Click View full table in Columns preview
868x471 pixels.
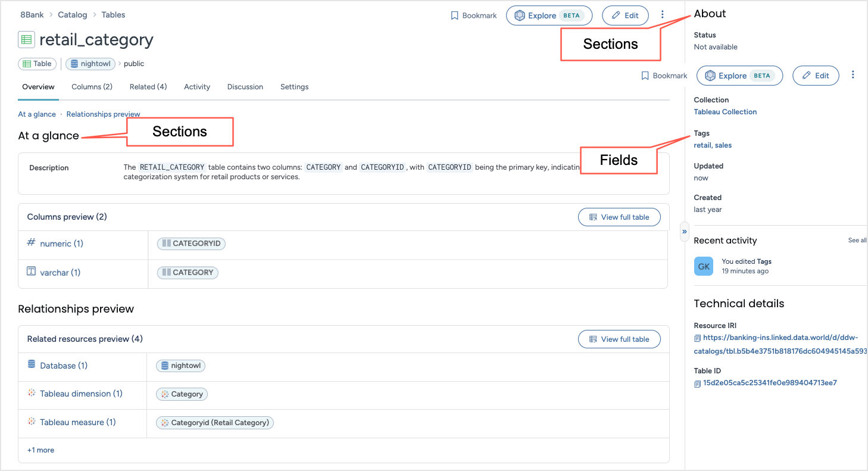coord(619,217)
